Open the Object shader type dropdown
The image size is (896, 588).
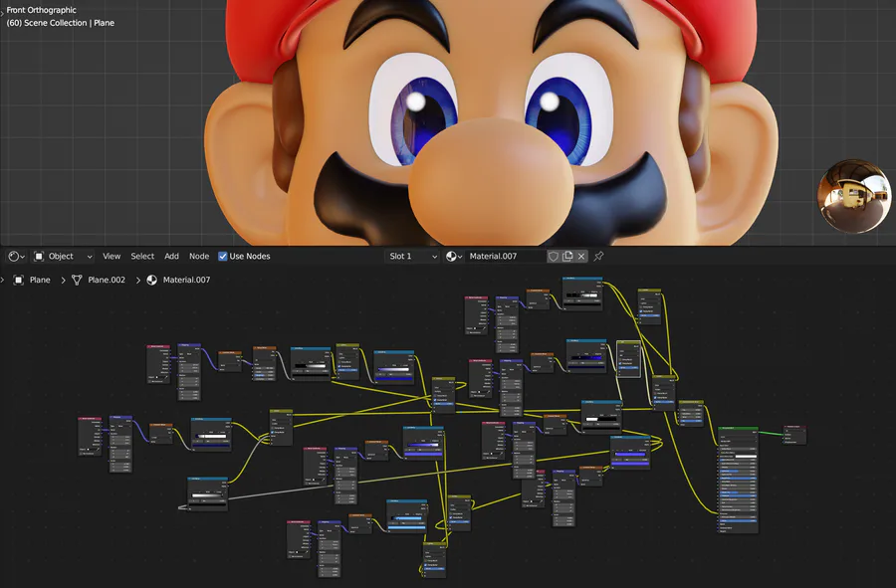pos(63,257)
